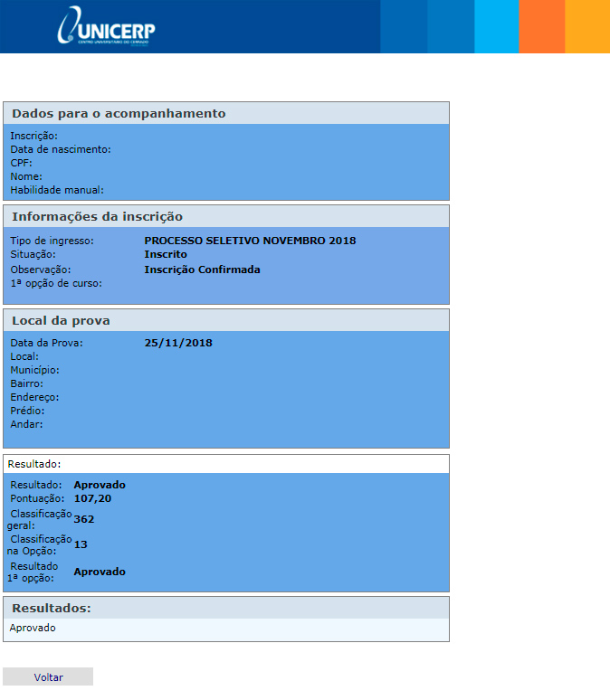The image size is (610, 700).
Task: Select the 'Habilidade manual:' label
Action: tap(57, 190)
